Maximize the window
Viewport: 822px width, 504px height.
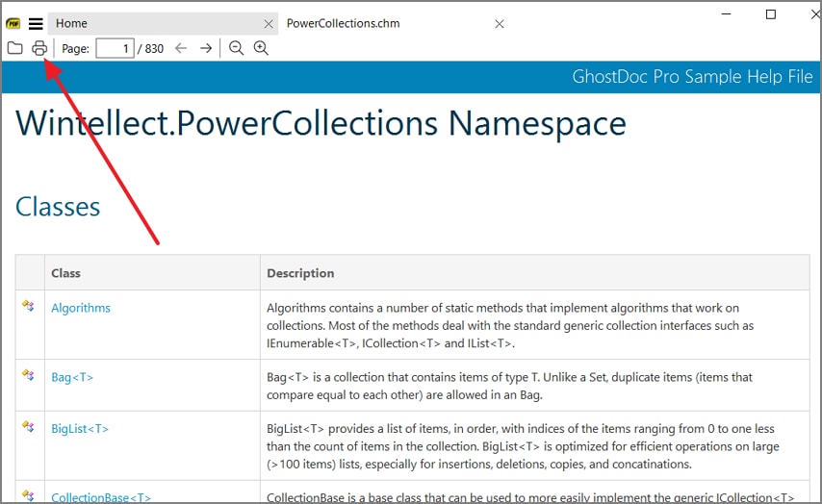[771, 14]
